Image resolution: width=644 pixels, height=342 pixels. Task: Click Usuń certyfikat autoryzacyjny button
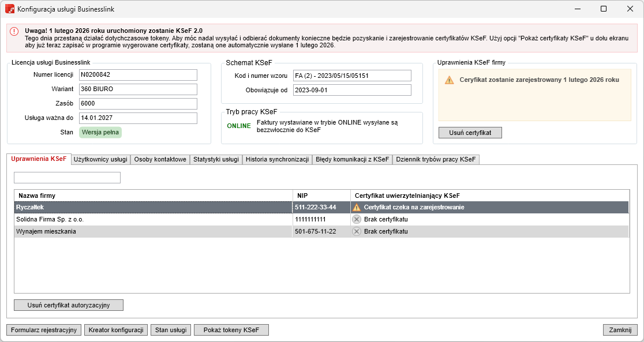tap(69, 305)
